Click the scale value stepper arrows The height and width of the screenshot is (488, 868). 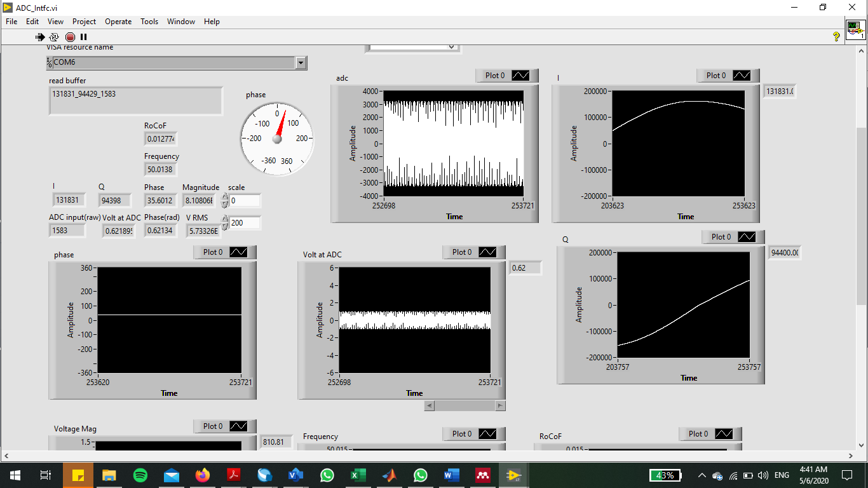[x=225, y=201]
